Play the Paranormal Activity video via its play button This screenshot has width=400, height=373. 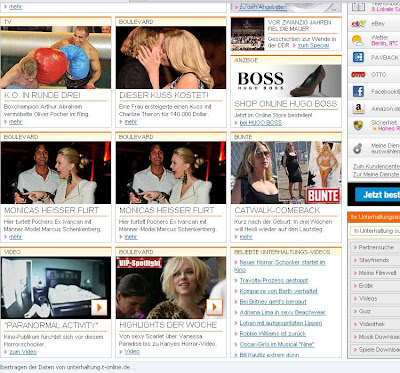point(99,307)
